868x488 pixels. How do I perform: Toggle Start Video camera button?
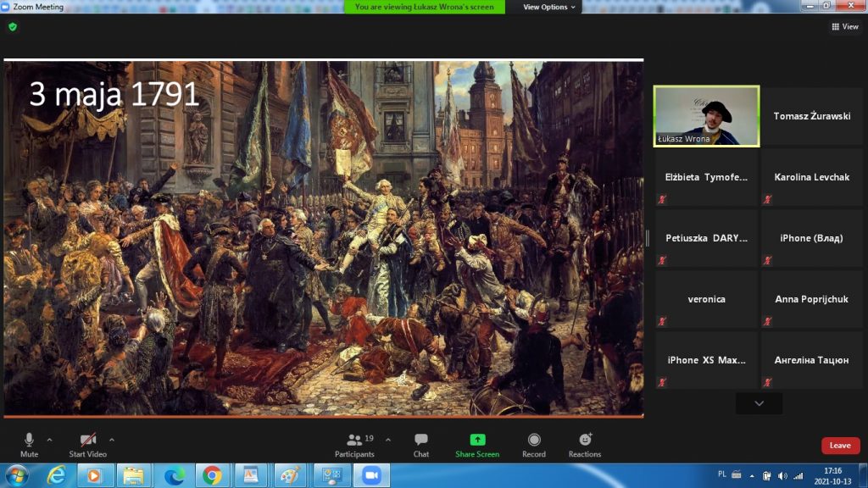pos(88,440)
